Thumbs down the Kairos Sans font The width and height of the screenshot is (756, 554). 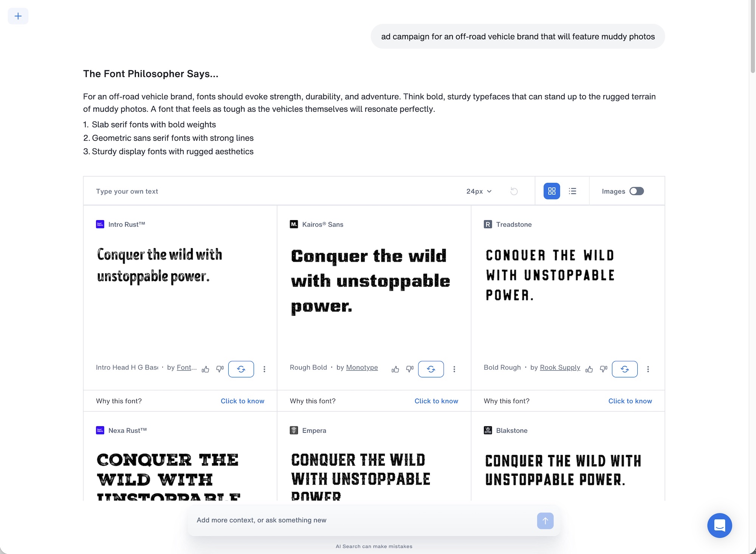point(410,369)
